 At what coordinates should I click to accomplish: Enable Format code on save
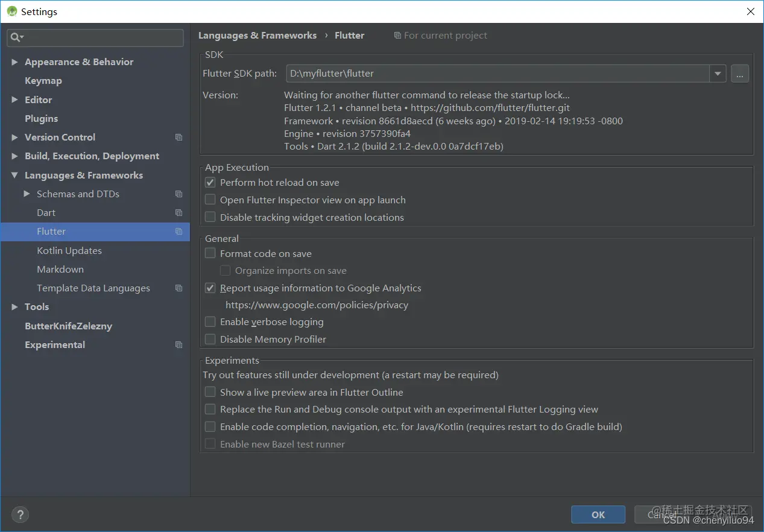[x=210, y=253]
